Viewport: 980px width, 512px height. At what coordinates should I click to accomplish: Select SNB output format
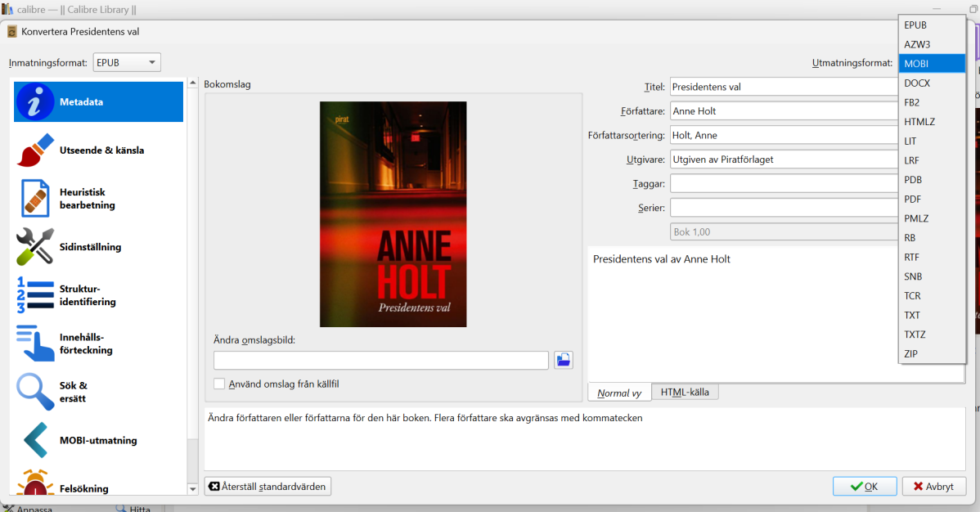click(932, 277)
